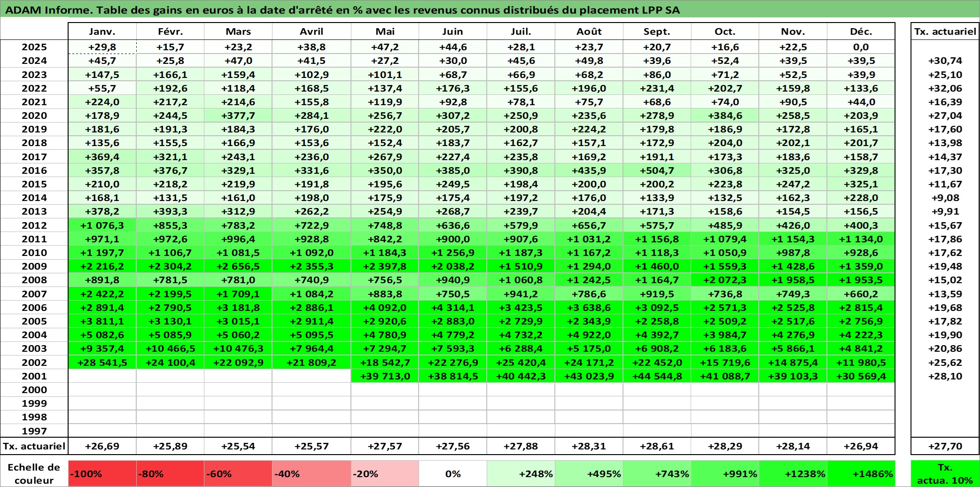
Task: Click the -60% color scale swatch
Action: click(x=238, y=473)
